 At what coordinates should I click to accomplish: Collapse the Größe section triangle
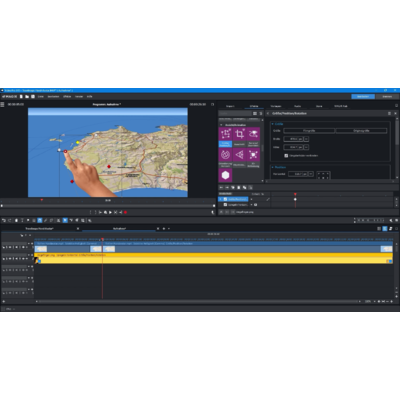pos(273,124)
